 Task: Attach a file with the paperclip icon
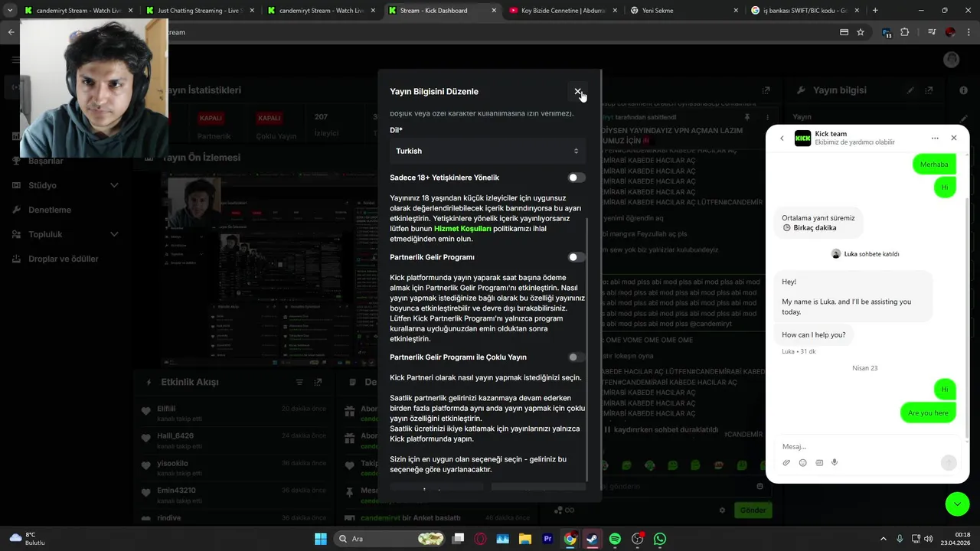tap(786, 463)
